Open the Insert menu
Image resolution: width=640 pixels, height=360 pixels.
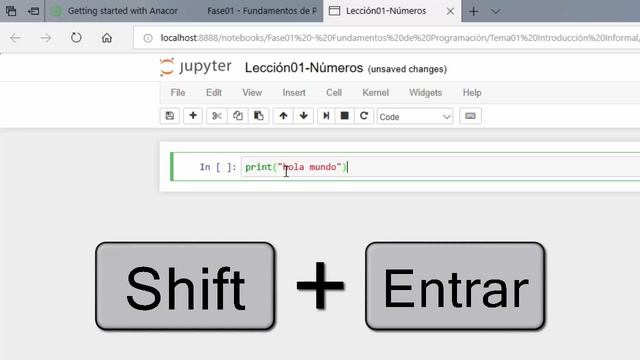pos(294,93)
